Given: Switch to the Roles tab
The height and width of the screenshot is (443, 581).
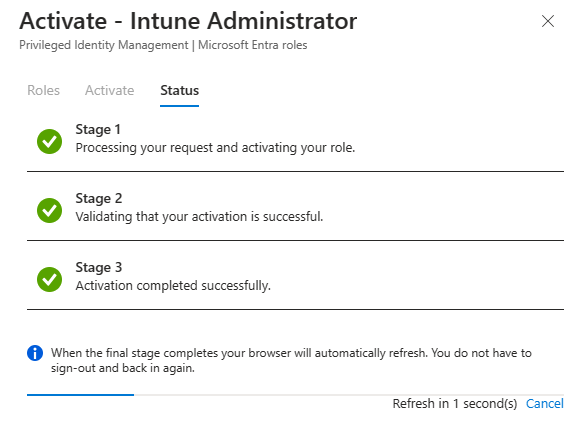Looking at the screenshot, I should click(43, 90).
